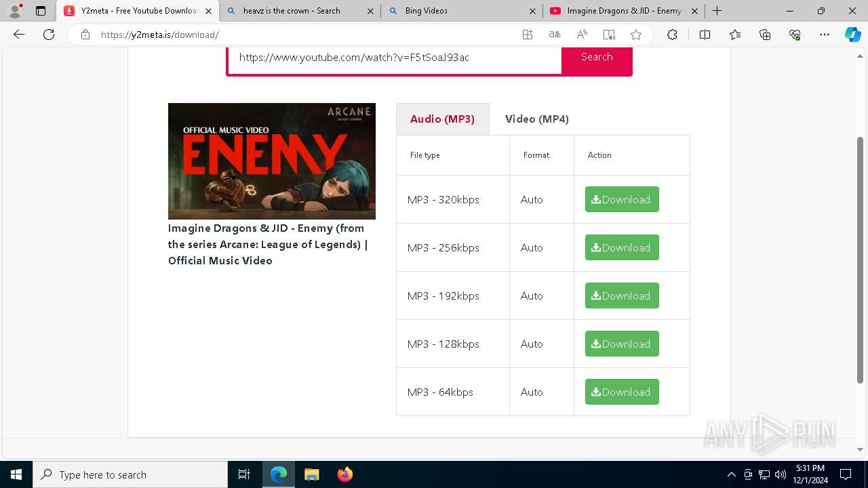The height and width of the screenshot is (488, 868).
Task: Open the notification center icon
Action: click(846, 474)
